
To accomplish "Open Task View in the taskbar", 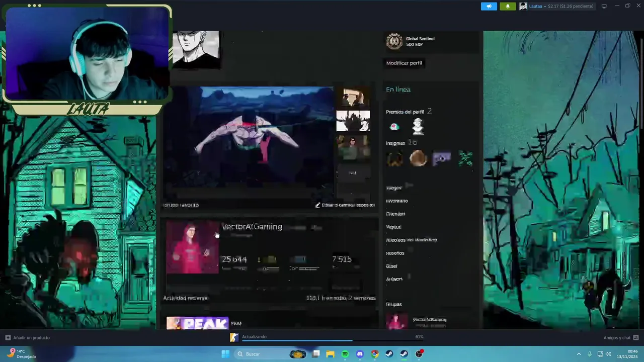I will [x=316, y=354].
